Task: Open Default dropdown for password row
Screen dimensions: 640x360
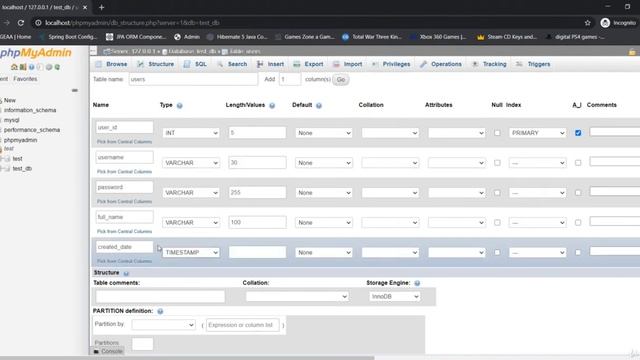Action: 324,193
